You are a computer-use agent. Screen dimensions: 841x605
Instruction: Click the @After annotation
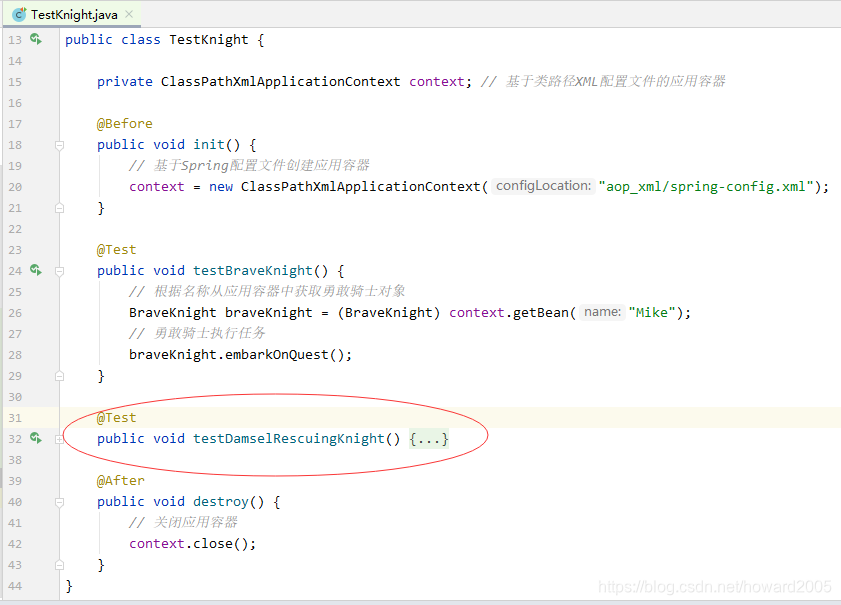[x=121, y=481]
